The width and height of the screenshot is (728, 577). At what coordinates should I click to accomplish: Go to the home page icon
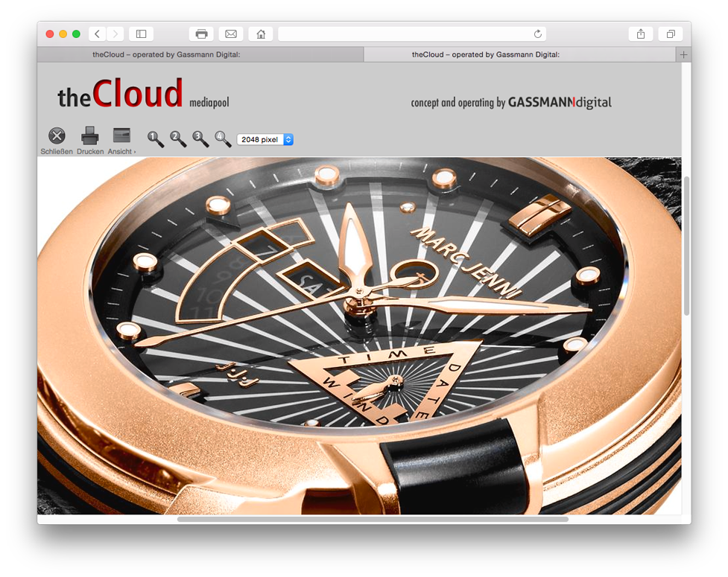click(x=261, y=34)
